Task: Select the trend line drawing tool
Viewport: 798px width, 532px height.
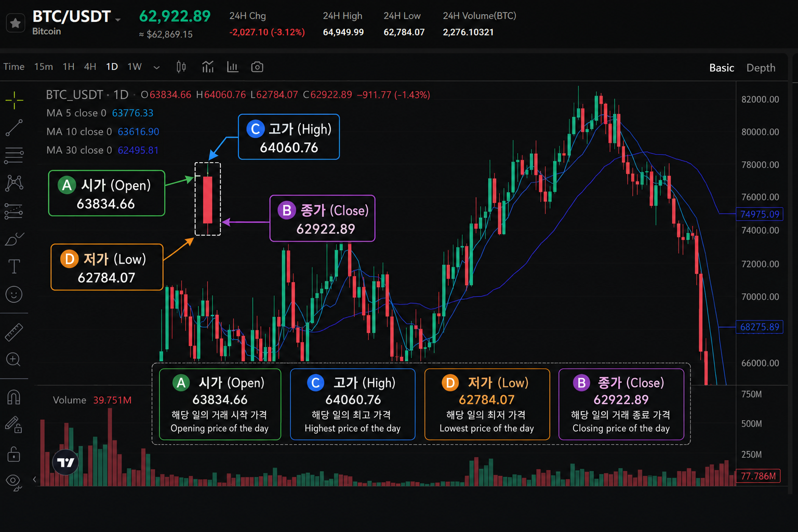Action: click(x=14, y=128)
